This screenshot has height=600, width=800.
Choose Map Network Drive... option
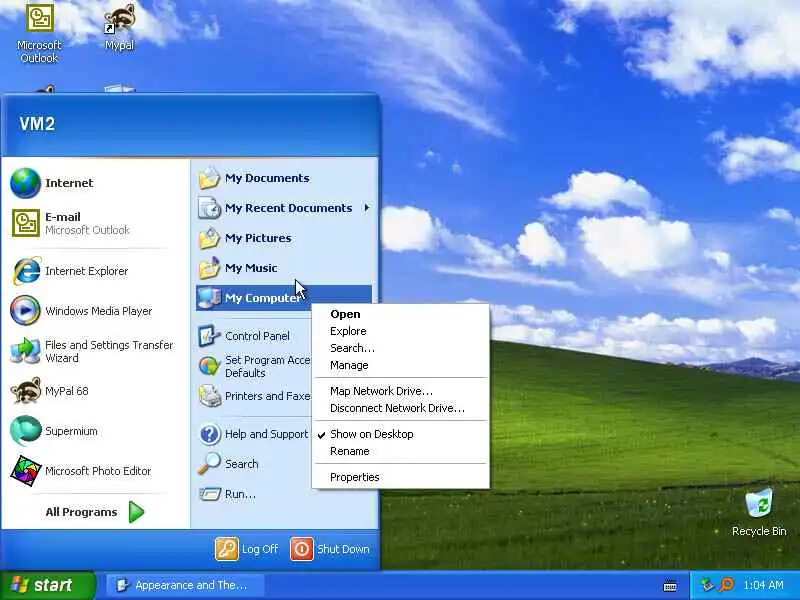point(401,391)
